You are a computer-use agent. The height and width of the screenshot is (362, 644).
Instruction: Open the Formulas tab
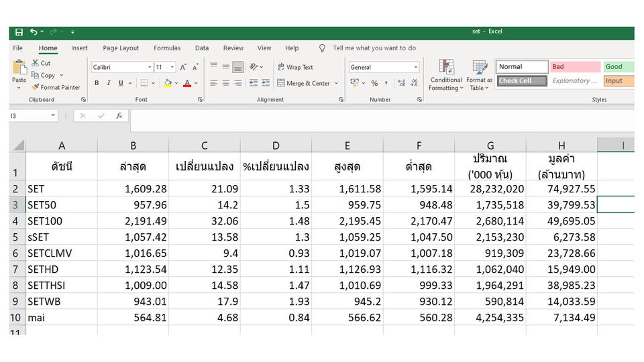click(167, 48)
